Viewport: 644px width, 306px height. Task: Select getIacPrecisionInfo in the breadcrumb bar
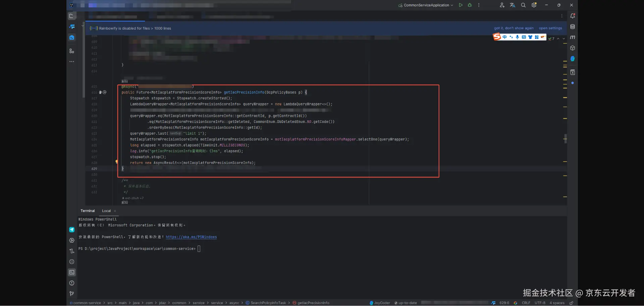coord(311,303)
